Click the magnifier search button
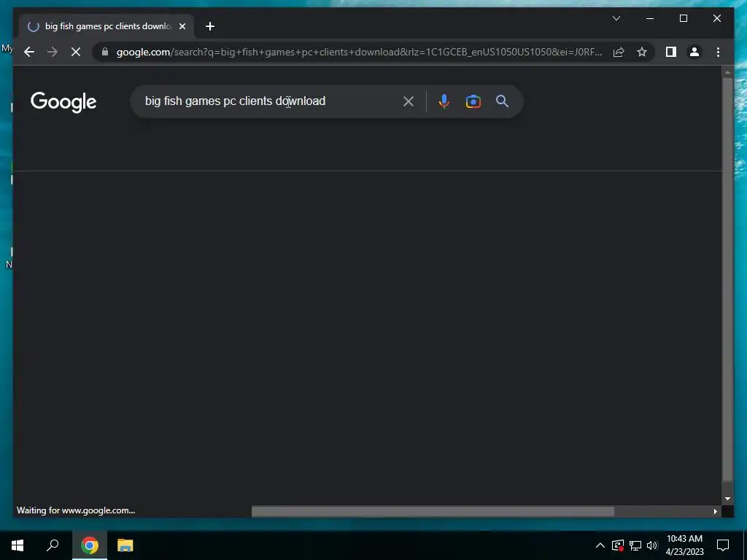The height and width of the screenshot is (560, 747). coord(502,101)
